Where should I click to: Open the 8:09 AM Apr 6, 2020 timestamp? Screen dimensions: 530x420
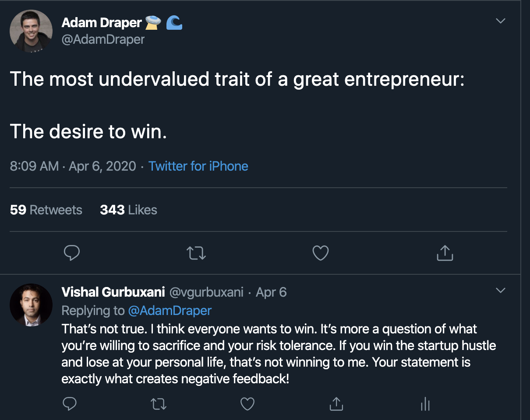[73, 166]
